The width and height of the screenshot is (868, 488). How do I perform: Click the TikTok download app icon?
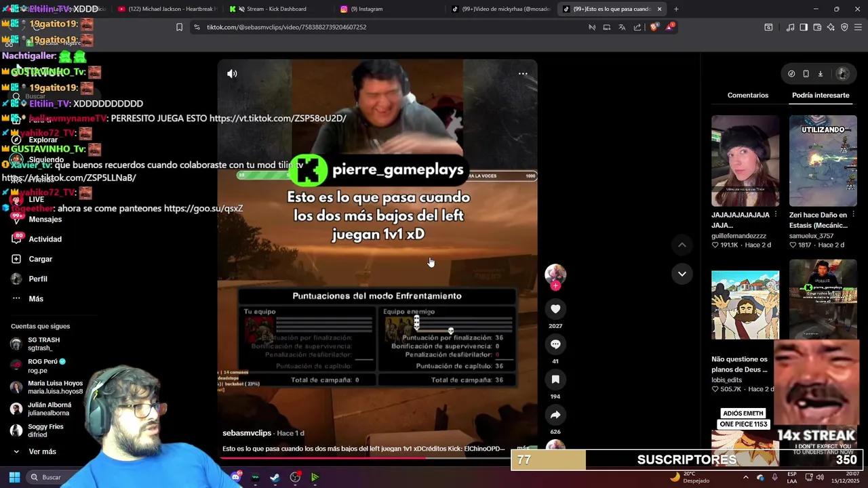pyautogui.click(x=820, y=74)
